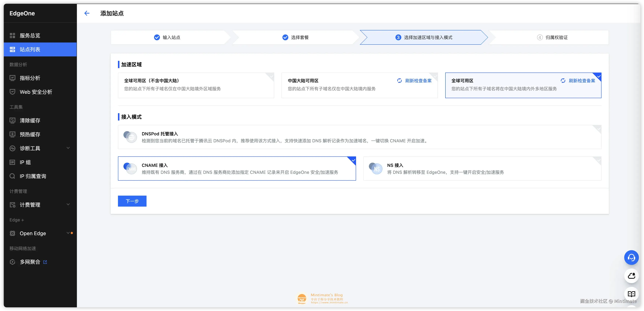Image resolution: width=644 pixels, height=311 pixels.
Task: Open the customer service chat bubble
Action: pos(631,258)
